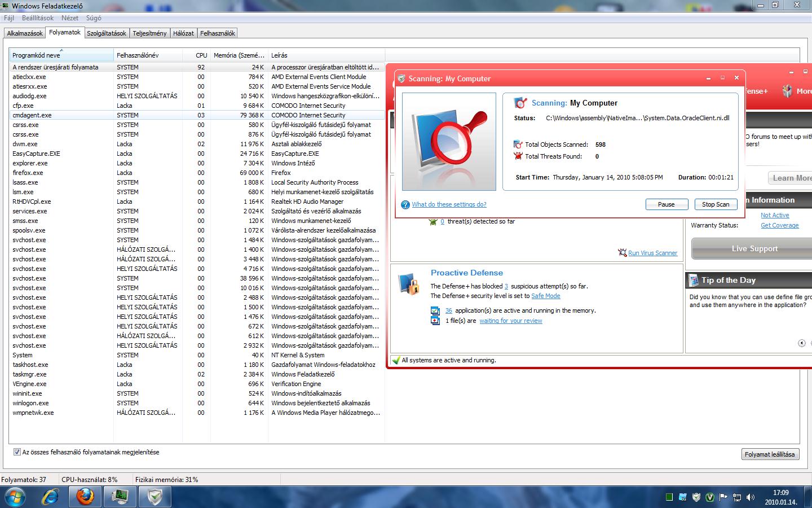Go to previous tip with arrow button

(801, 343)
